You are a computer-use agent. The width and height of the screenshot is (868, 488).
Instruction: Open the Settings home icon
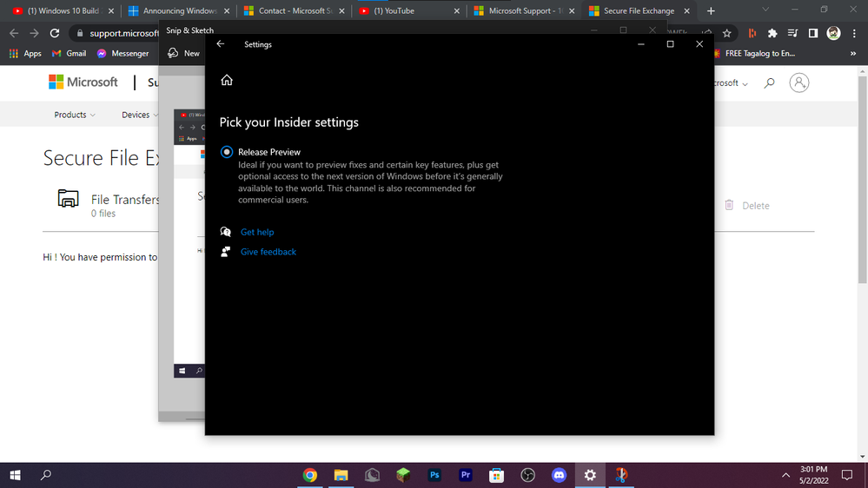tap(227, 80)
